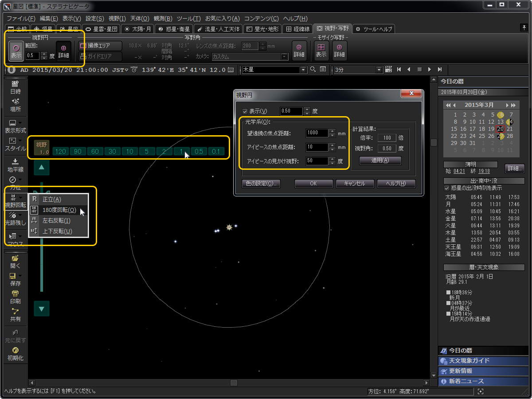Viewport: 532px width, 399px height.
Task: Toggle the 撮像エリア button
Action: (x=101, y=46)
